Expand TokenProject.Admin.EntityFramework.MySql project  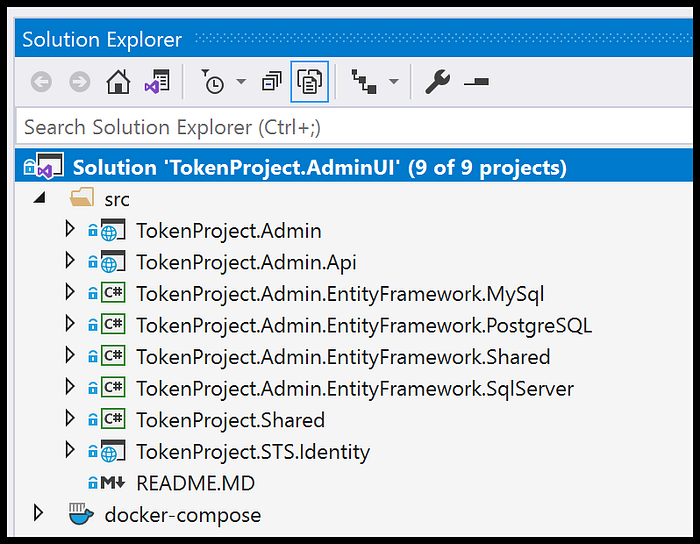point(70,292)
